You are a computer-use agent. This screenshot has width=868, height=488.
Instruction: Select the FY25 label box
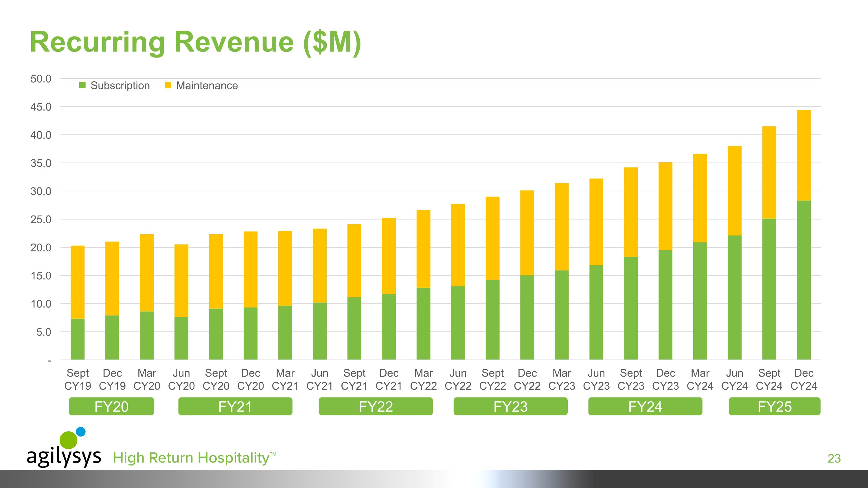click(x=774, y=406)
